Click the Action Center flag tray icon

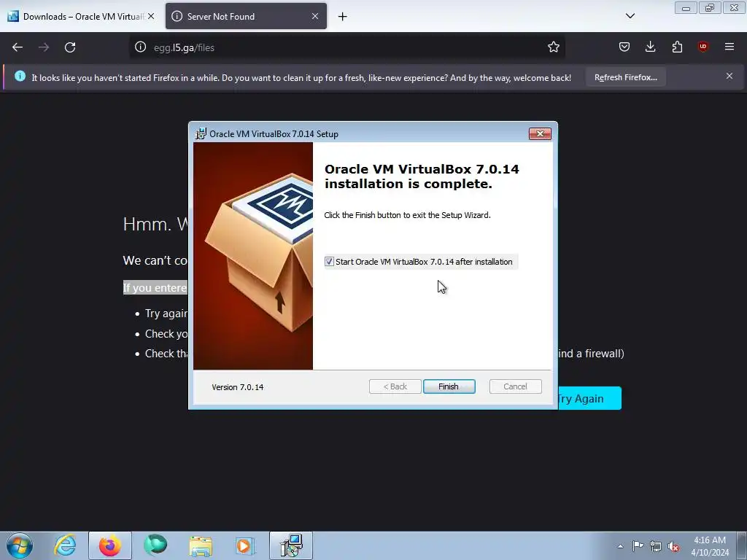638,546
